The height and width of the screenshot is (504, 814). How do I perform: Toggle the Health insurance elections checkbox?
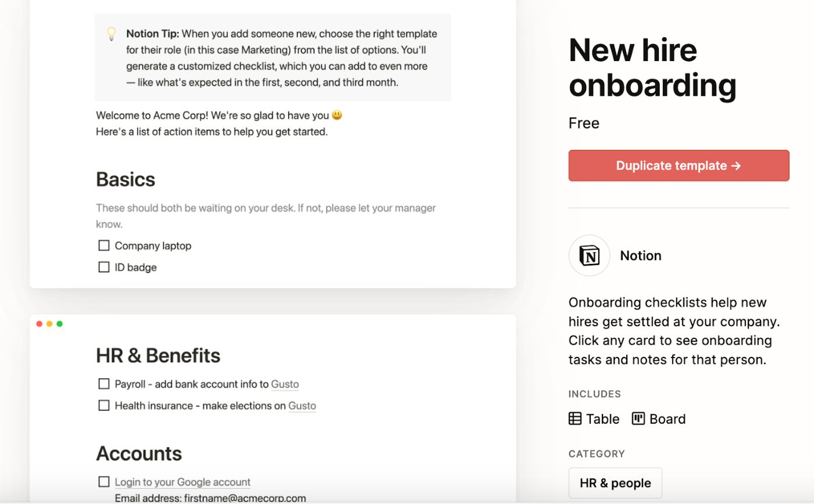[104, 406]
